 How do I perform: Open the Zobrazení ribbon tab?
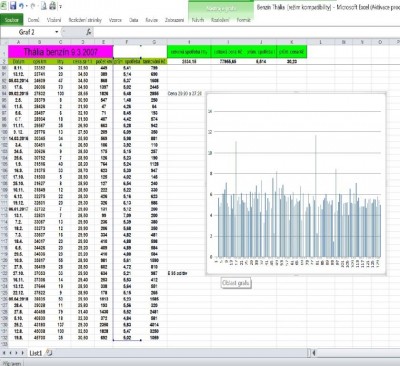tap(174, 20)
